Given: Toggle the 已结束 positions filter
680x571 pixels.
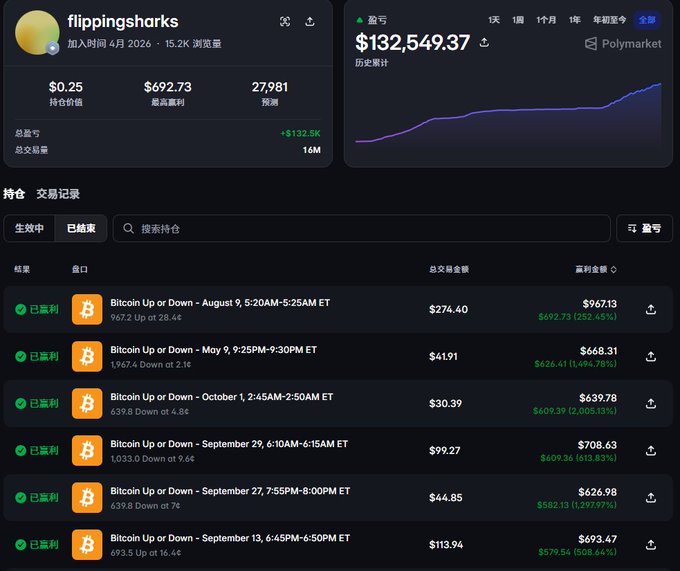Looking at the screenshot, I should [x=81, y=228].
